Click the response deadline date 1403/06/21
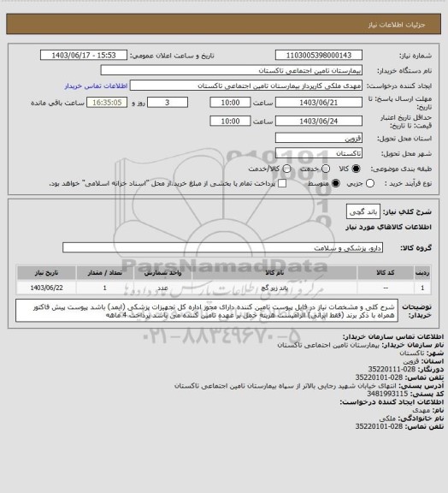This screenshot has width=448, height=493. 319,103
